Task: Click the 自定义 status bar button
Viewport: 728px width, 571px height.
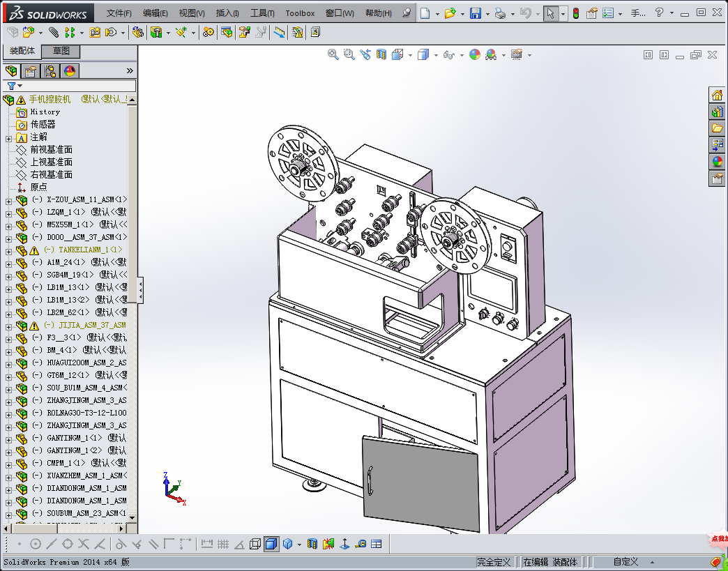Action: point(625,562)
